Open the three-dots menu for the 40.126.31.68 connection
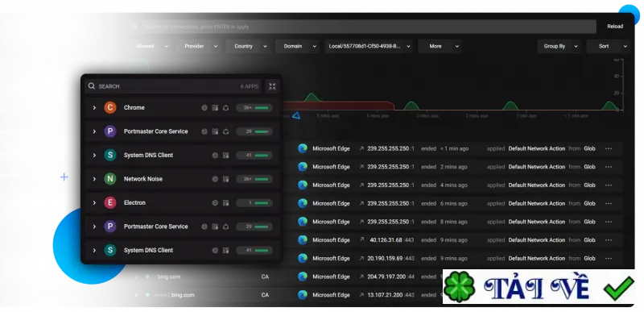Viewport: 644px width, 312px height. pos(609,240)
